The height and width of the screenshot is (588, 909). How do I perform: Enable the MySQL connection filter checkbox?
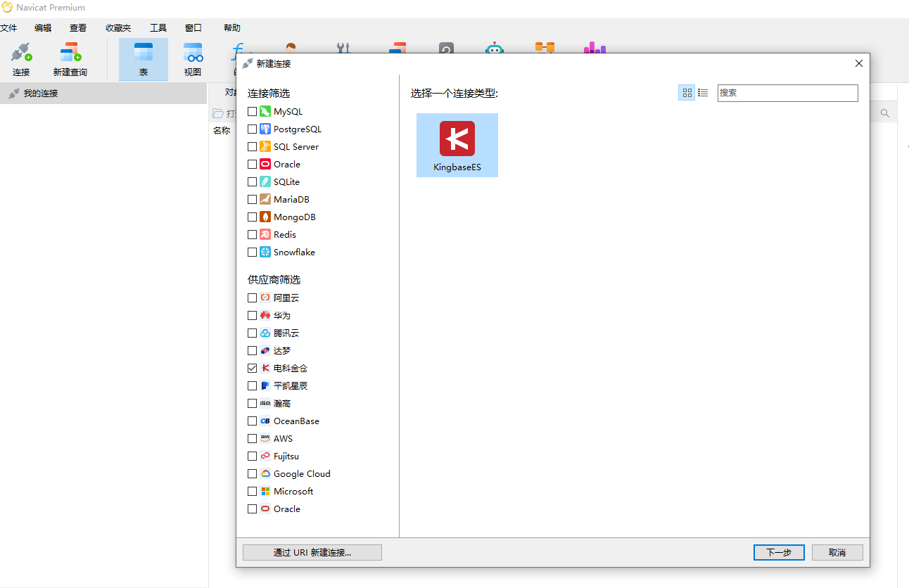point(252,111)
